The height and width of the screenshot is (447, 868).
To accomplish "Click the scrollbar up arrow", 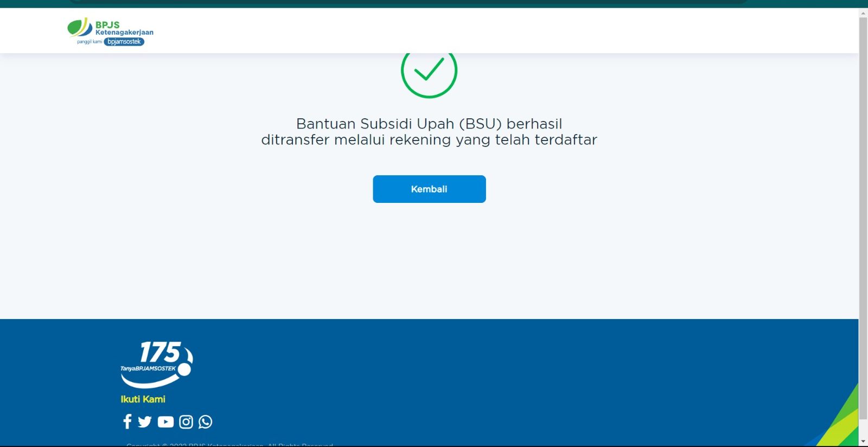I will click(x=863, y=12).
